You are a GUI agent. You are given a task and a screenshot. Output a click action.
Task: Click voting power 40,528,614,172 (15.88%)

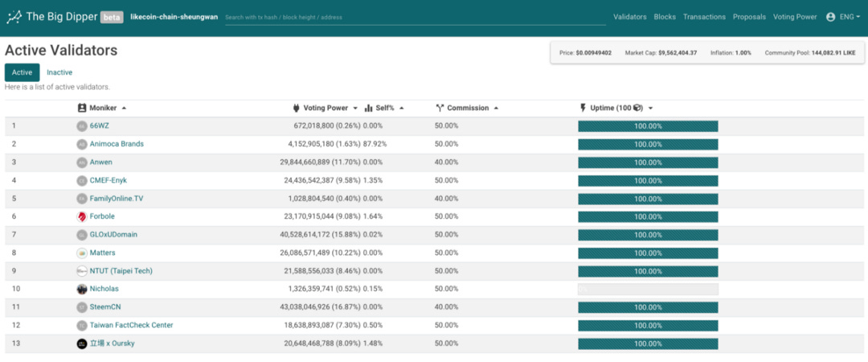tap(321, 235)
